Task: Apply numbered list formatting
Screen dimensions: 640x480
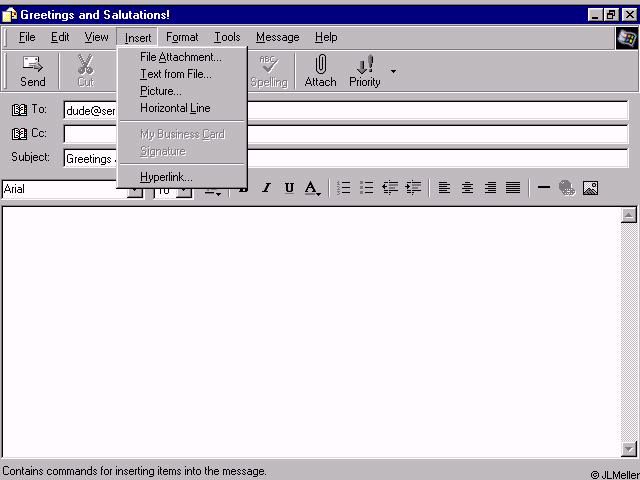Action: (x=344, y=188)
